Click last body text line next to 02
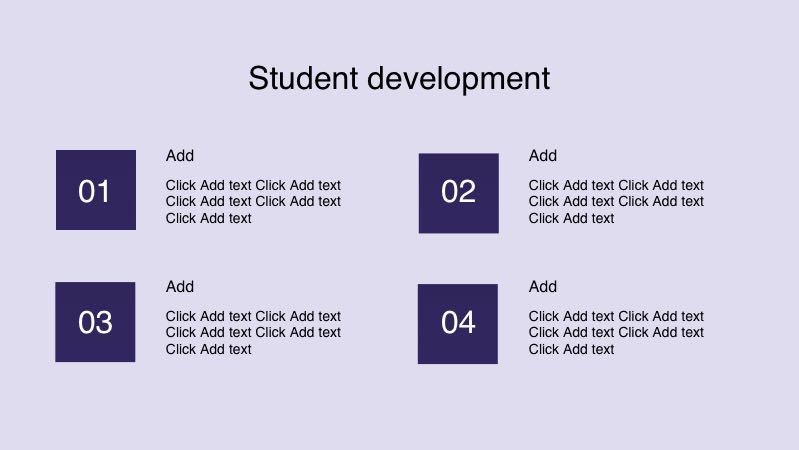Viewport: 799px width, 450px height. 571,218
